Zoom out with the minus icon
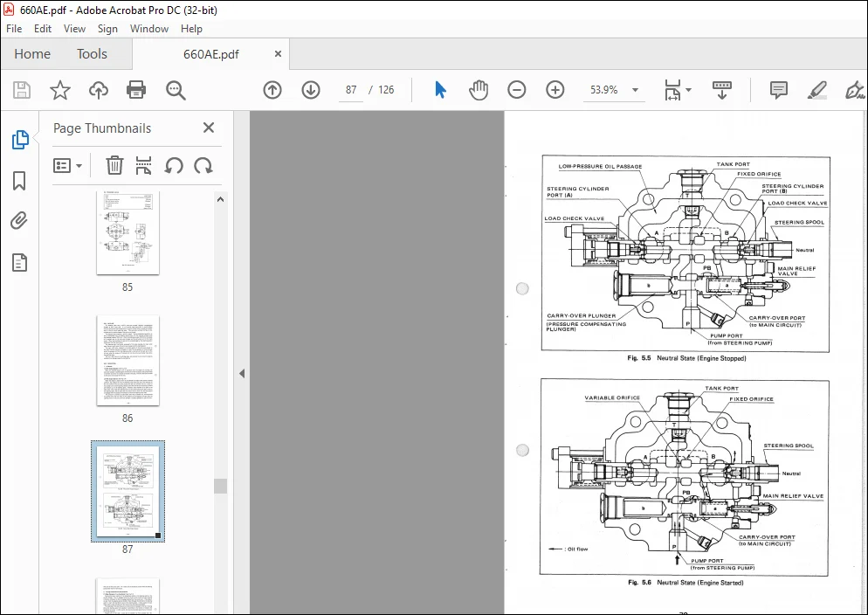Screen dimensions: 868x615 coord(516,90)
